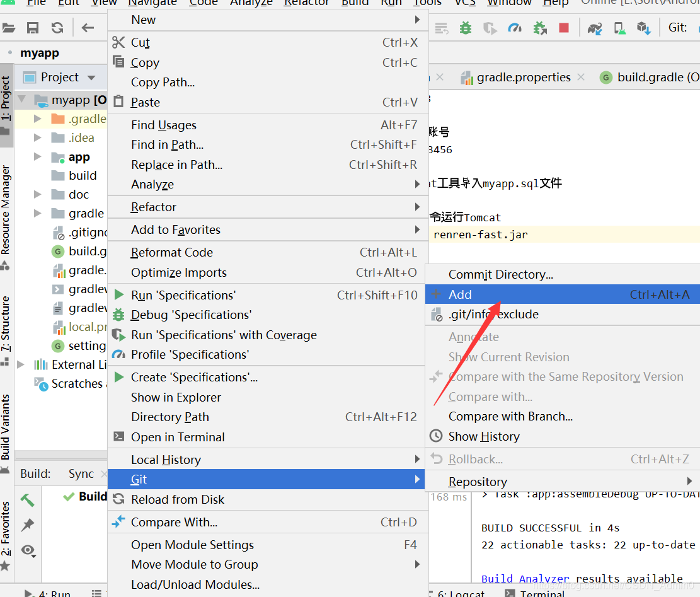Screen dimensions: 700x597
Task: Select the Debug 'Specifications' bug icon
Action: point(119,315)
